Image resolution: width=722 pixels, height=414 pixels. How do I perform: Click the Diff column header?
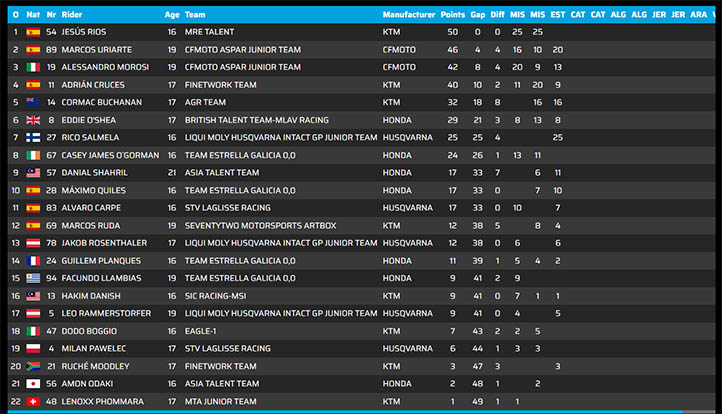[497, 15]
